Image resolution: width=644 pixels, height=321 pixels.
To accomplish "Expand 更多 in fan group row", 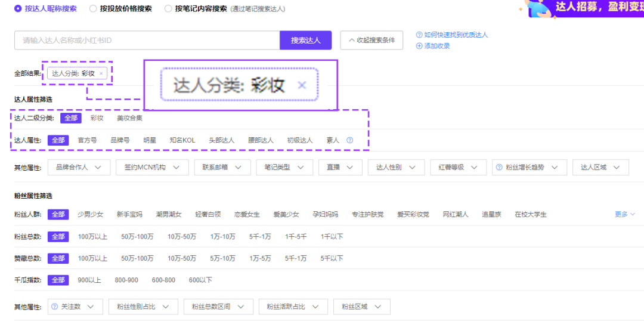I will (624, 214).
